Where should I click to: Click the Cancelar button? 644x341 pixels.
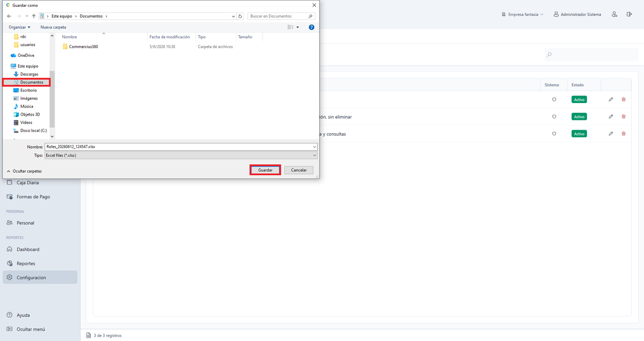pyautogui.click(x=299, y=170)
